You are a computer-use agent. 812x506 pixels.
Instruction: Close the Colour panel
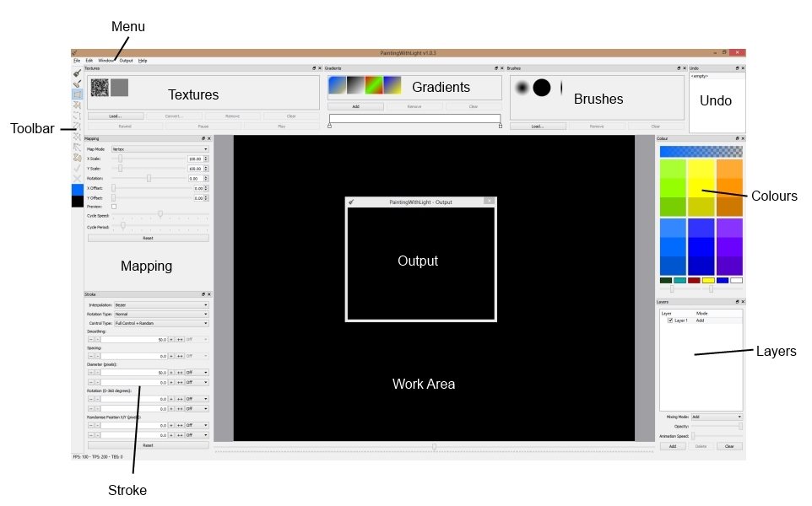click(743, 138)
